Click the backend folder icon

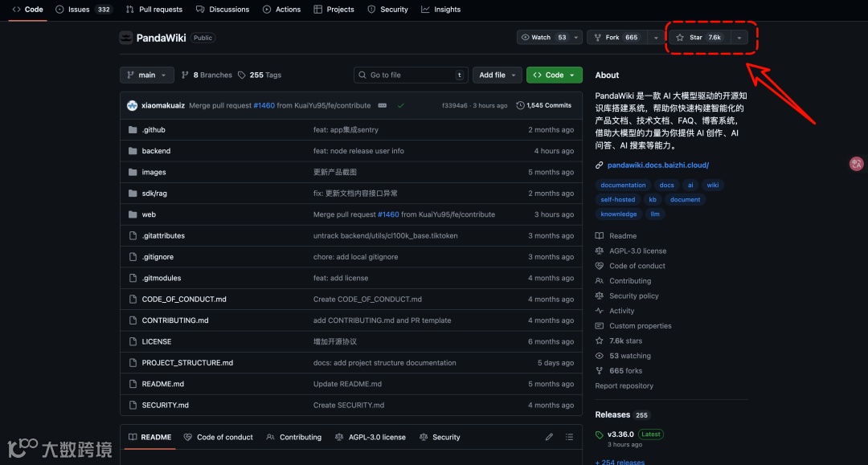point(133,151)
